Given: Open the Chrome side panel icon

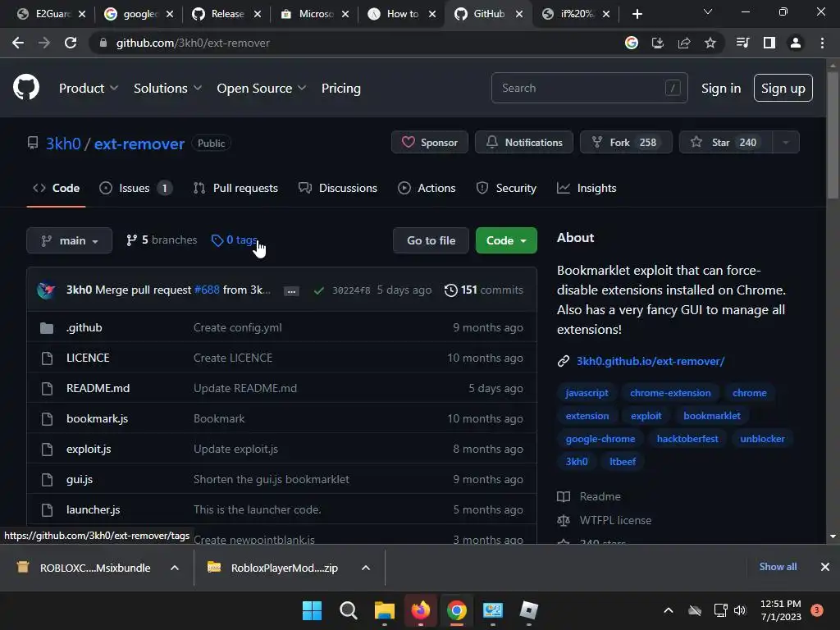Looking at the screenshot, I should (x=769, y=43).
